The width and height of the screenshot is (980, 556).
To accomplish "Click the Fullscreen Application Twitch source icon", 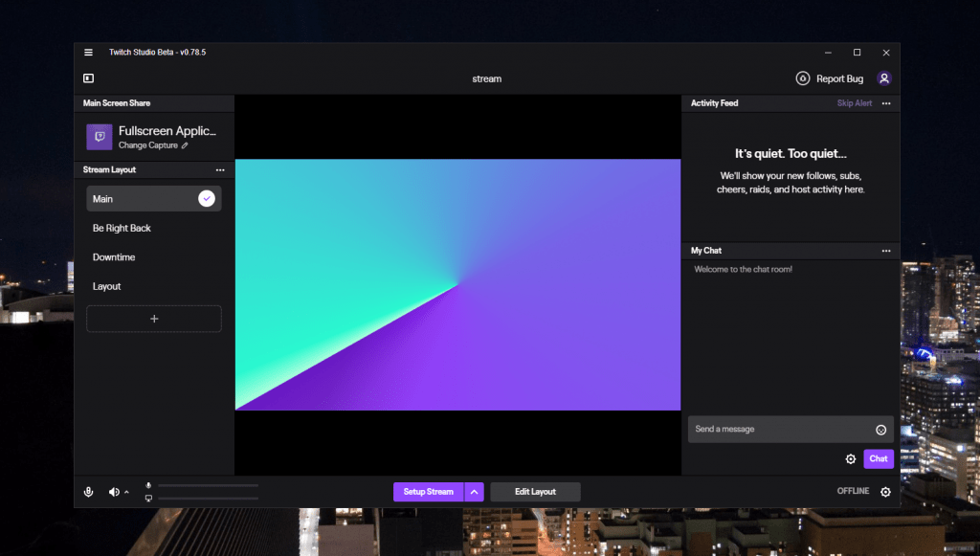I will pos(100,137).
